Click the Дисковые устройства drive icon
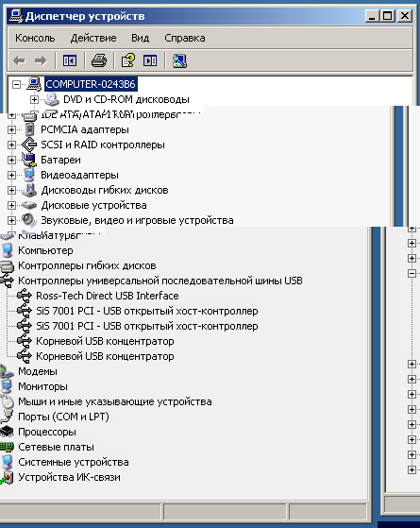This screenshot has width=420, height=528. point(29,205)
